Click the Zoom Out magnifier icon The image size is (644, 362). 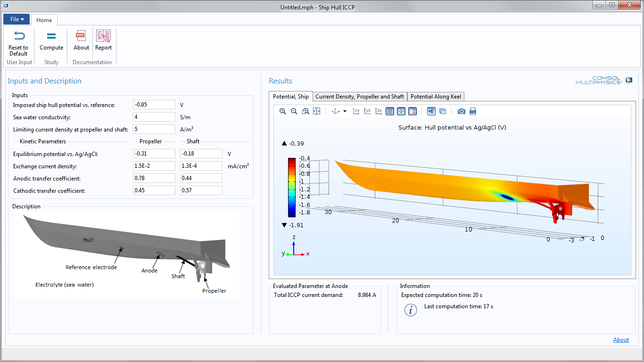point(294,111)
